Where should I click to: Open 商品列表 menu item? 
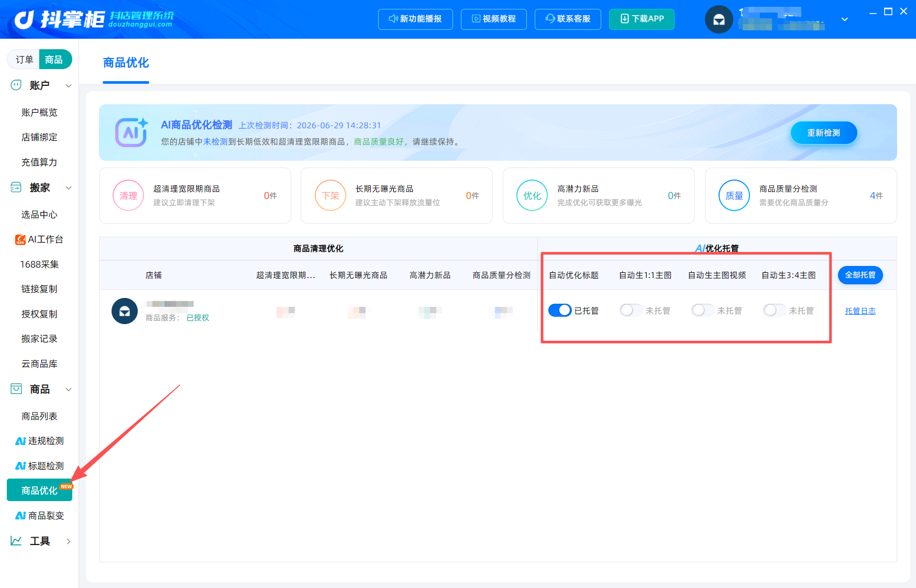tap(39, 416)
